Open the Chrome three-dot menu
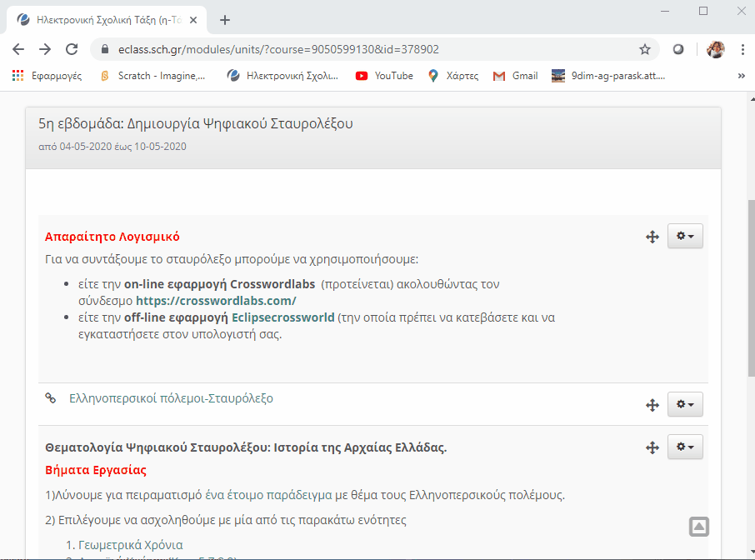The height and width of the screenshot is (560, 755). (x=742, y=49)
